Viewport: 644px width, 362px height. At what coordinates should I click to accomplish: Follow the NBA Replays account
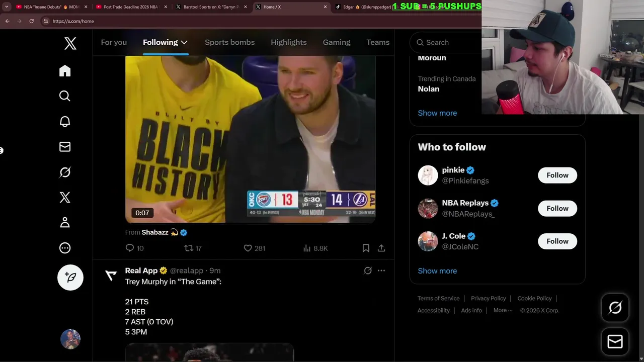coord(557,208)
